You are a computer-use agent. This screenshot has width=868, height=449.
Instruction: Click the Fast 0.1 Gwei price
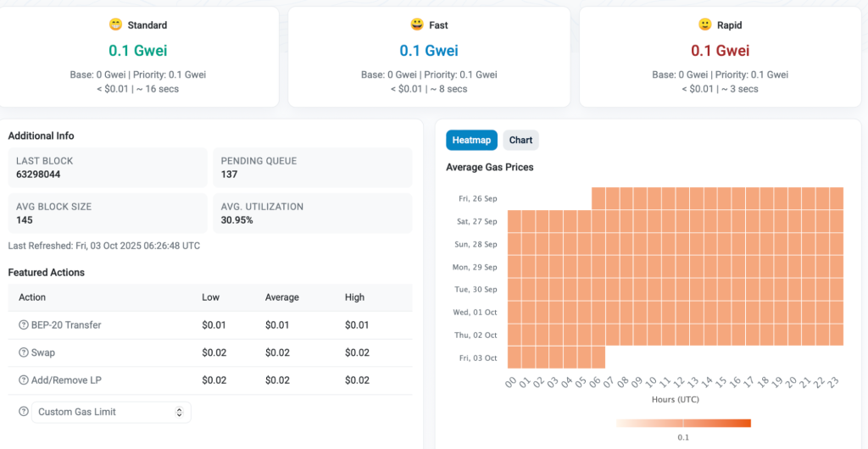429,51
